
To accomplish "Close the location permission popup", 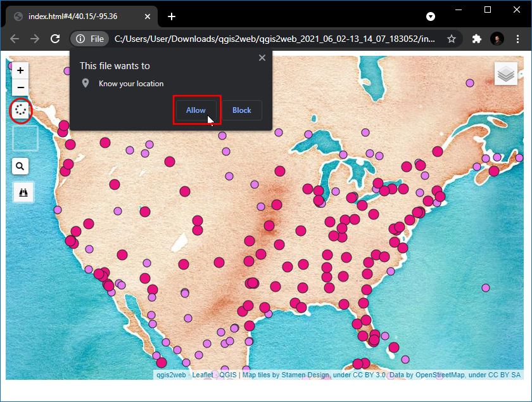I will [262, 58].
